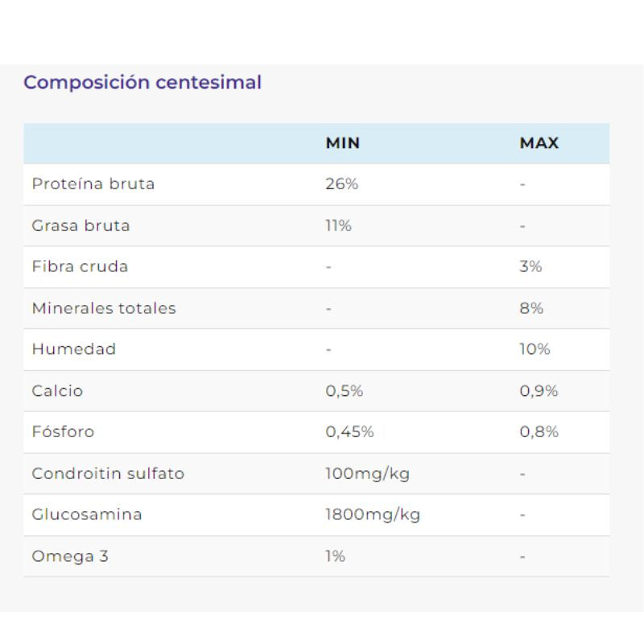Click the 26% protein minimum value
Screen dimensions: 644x644
341,184
